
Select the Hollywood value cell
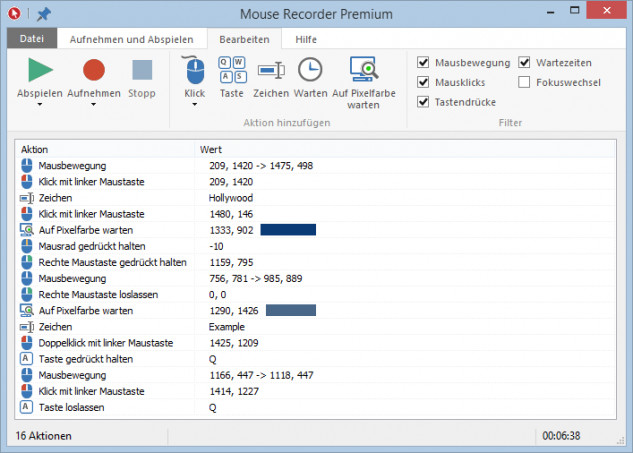point(231,198)
